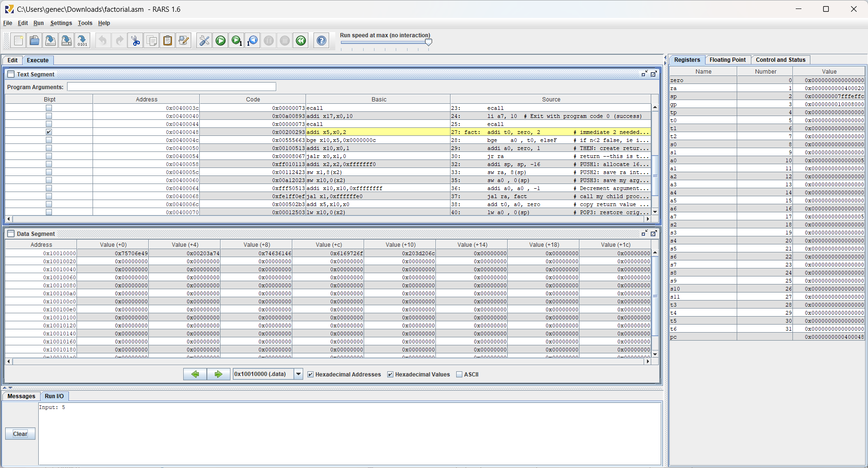This screenshot has width=868, height=468.
Task: Reset program with green rewind icon
Action: pos(301,41)
